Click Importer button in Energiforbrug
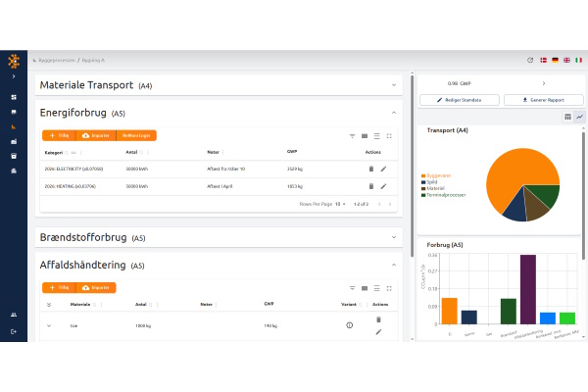 97,136
